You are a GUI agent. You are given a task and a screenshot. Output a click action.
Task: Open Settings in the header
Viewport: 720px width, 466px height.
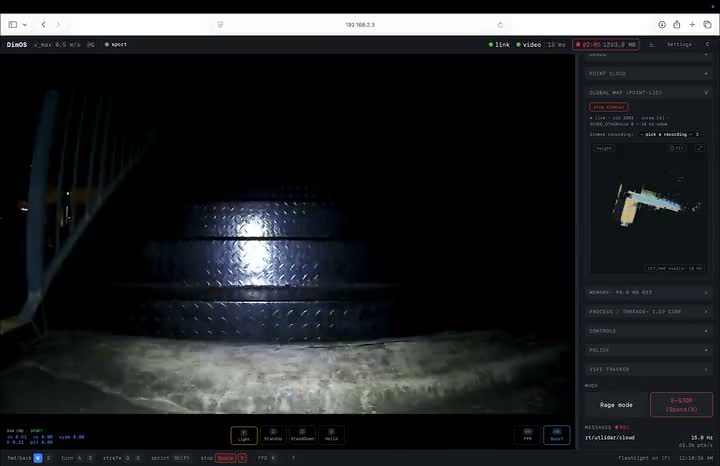click(679, 45)
